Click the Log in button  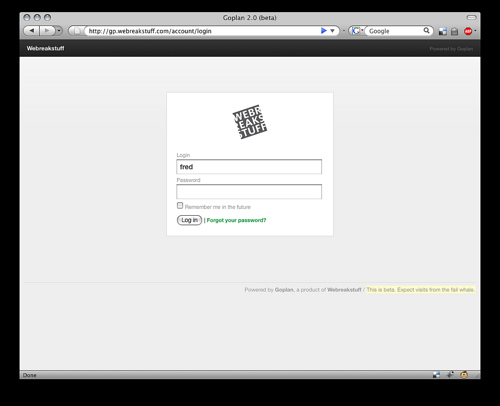(189, 220)
